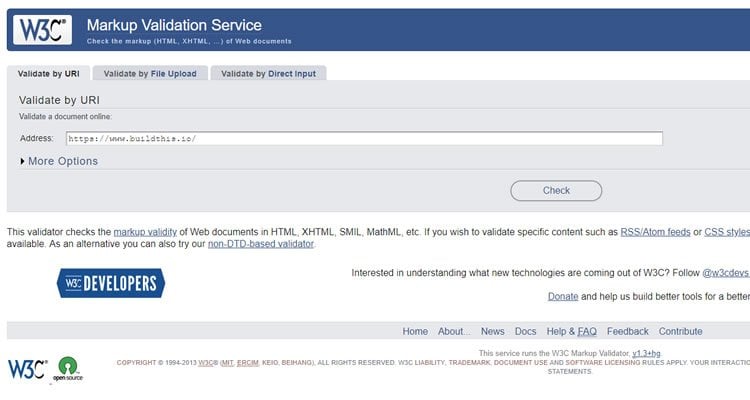
Task: Open the W3C Developers banner
Action: tap(110, 283)
